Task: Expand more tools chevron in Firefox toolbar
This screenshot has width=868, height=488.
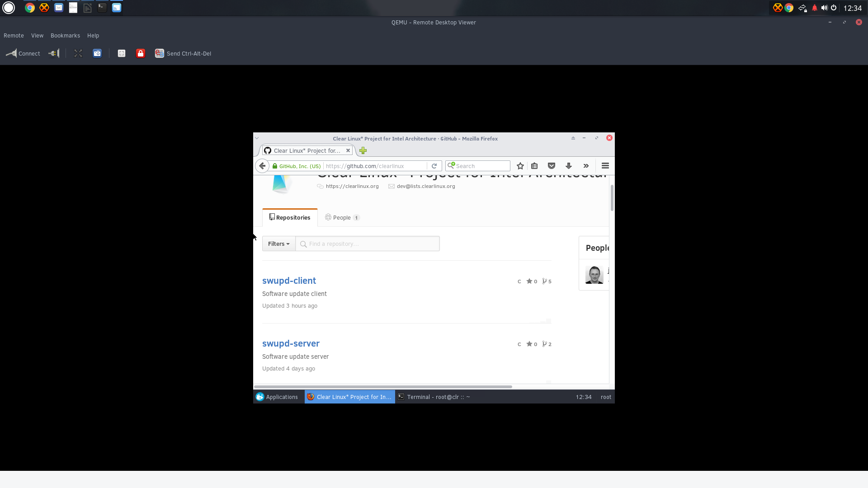Action: pyautogui.click(x=586, y=166)
